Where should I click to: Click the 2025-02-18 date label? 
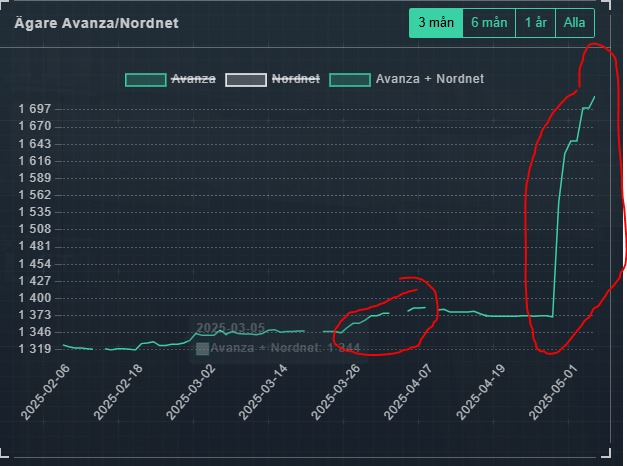click(x=118, y=392)
